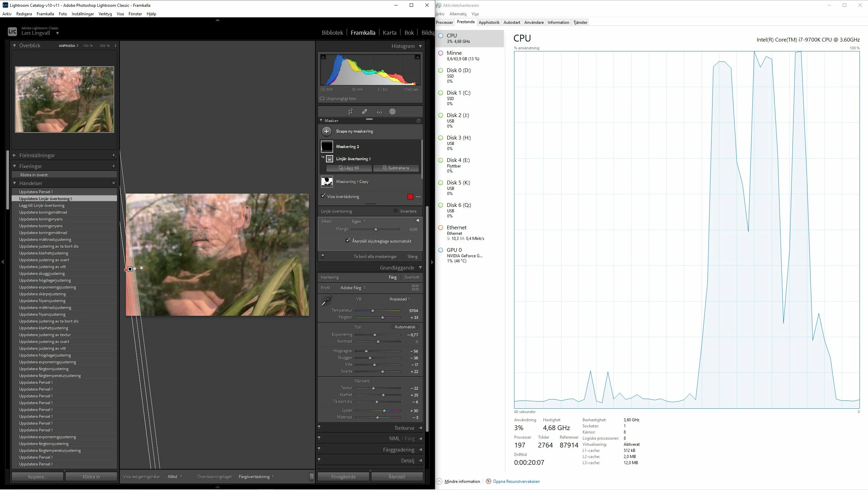Select the Red Eye correction tool

(379, 112)
